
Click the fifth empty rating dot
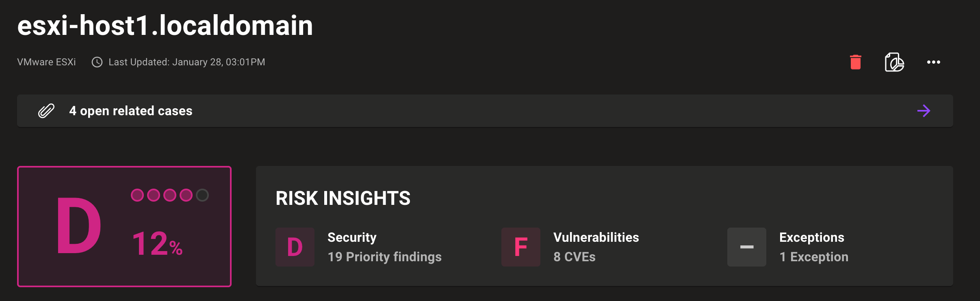click(x=202, y=195)
